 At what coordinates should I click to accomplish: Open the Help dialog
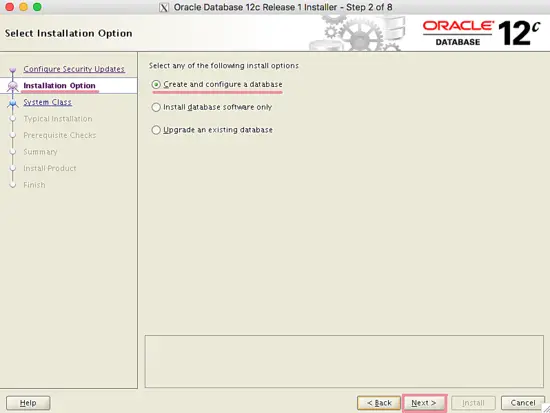click(28, 403)
